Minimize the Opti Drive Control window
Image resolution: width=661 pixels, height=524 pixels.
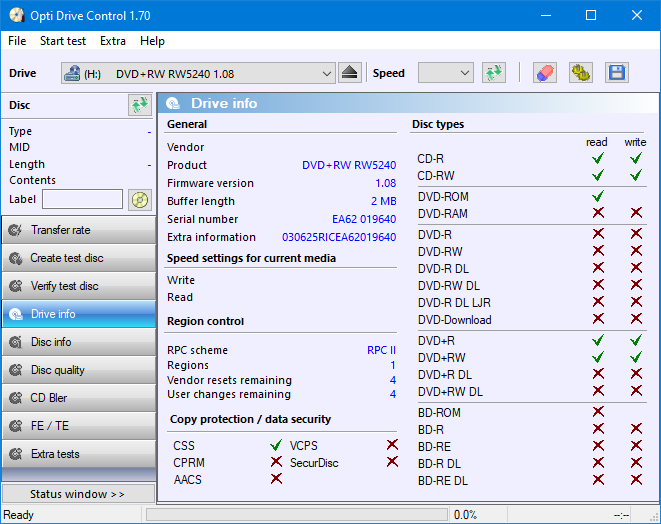tap(546, 16)
